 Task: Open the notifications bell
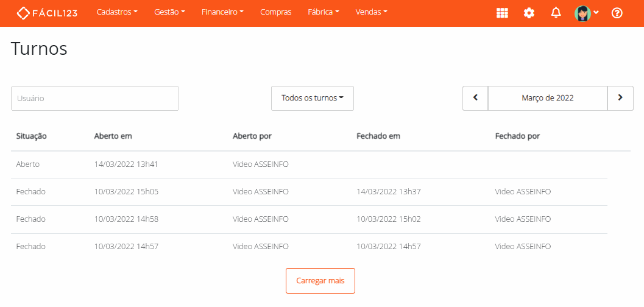pos(556,13)
